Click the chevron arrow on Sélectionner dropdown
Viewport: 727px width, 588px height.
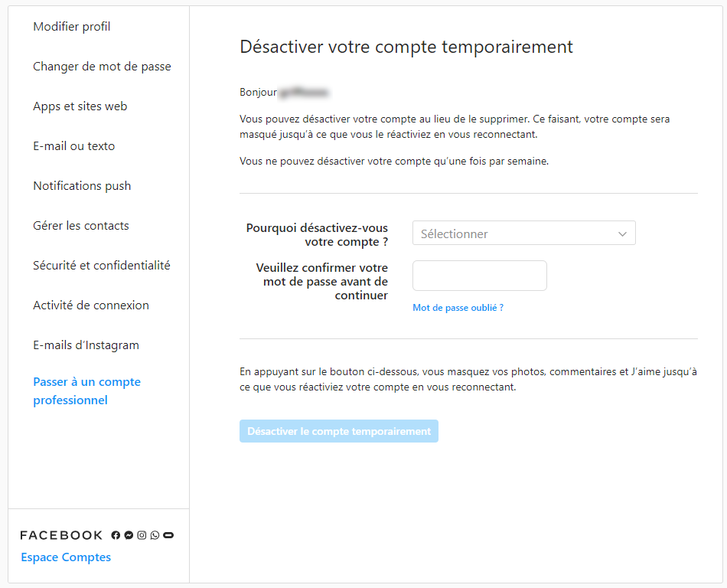click(x=622, y=234)
